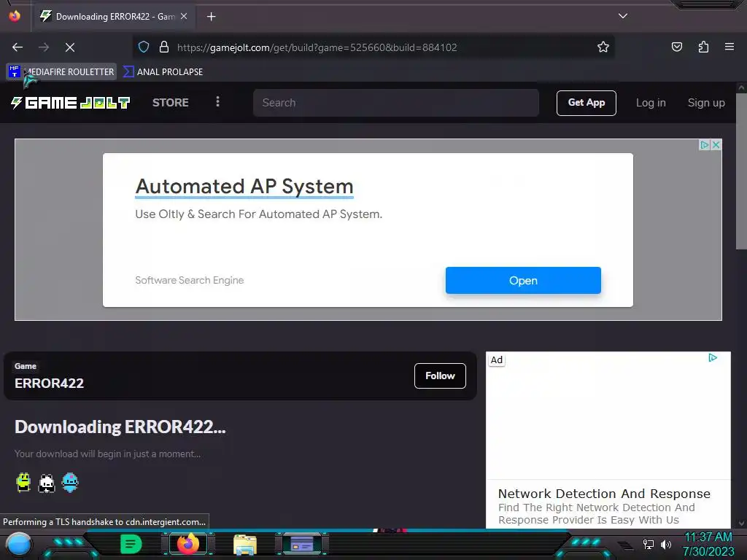Click Software Search Engine ad text
747x560 pixels.
pos(190,280)
